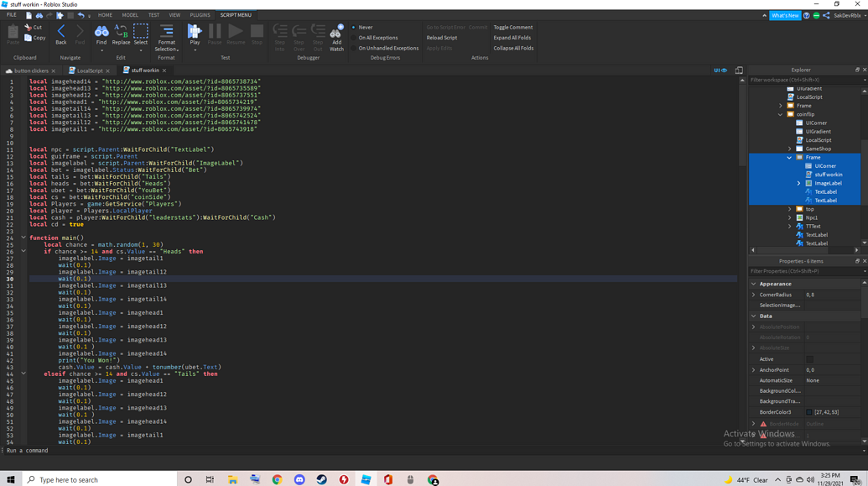This screenshot has height=486, width=868.
Task: Click Expand All Folds
Action: coord(512,38)
